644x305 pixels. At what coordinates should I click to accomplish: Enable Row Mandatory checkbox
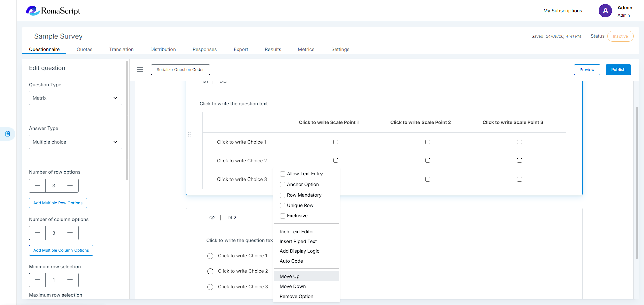click(x=283, y=195)
